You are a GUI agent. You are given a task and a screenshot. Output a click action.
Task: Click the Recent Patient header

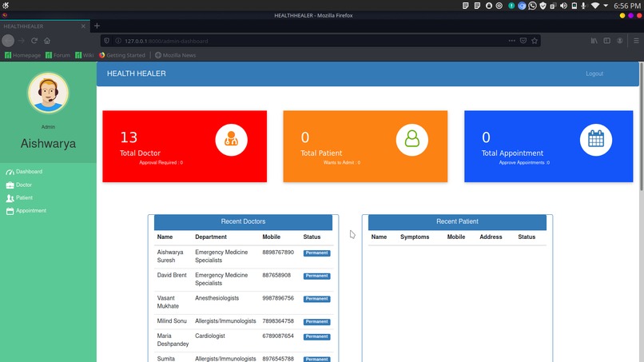(x=457, y=222)
